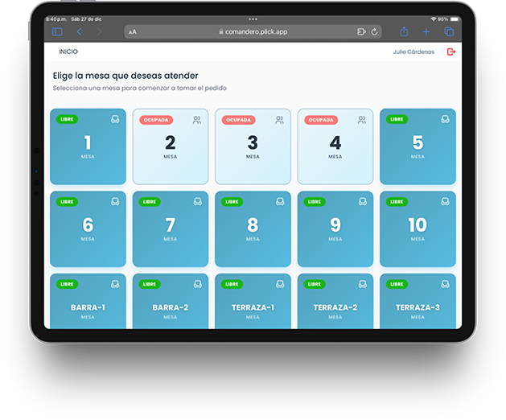
Task: Show the Safari tab overview icon
Action: (x=449, y=31)
